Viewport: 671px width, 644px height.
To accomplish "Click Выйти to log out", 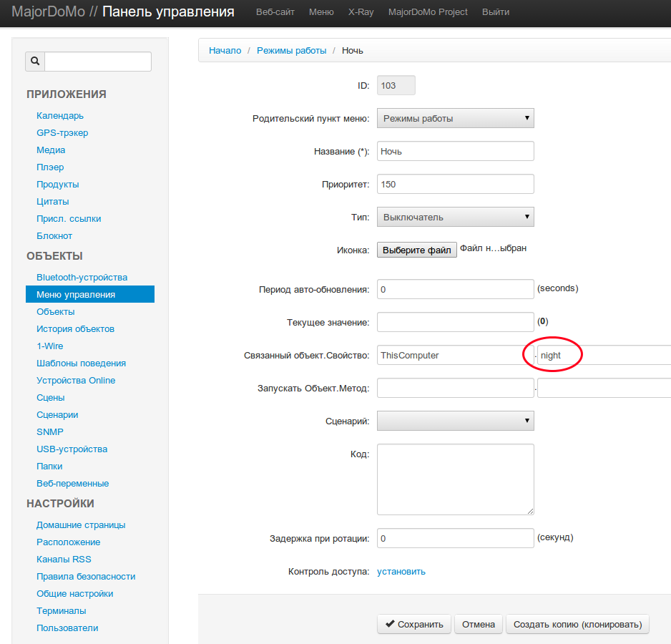I will click(x=496, y=12).
